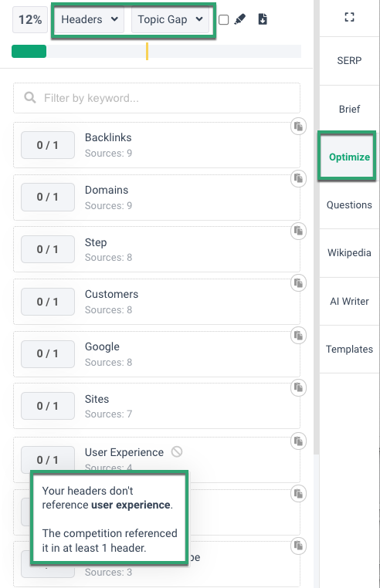
Task: Switch to the SERP tab
Action: click(x=349, y=61)
